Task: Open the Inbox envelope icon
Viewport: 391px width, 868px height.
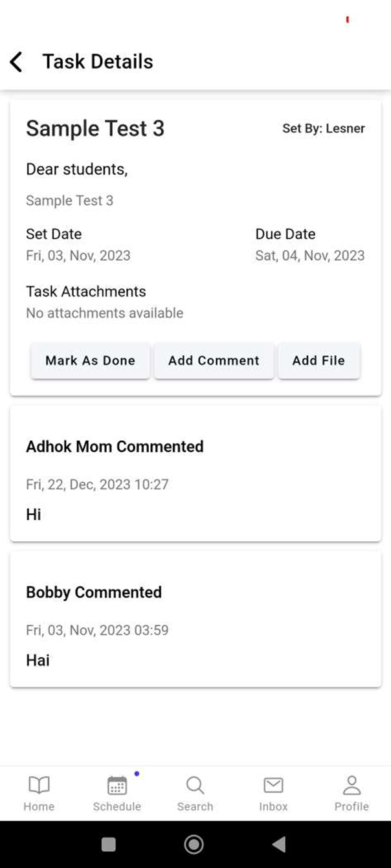Action: [x=273, y=785]
